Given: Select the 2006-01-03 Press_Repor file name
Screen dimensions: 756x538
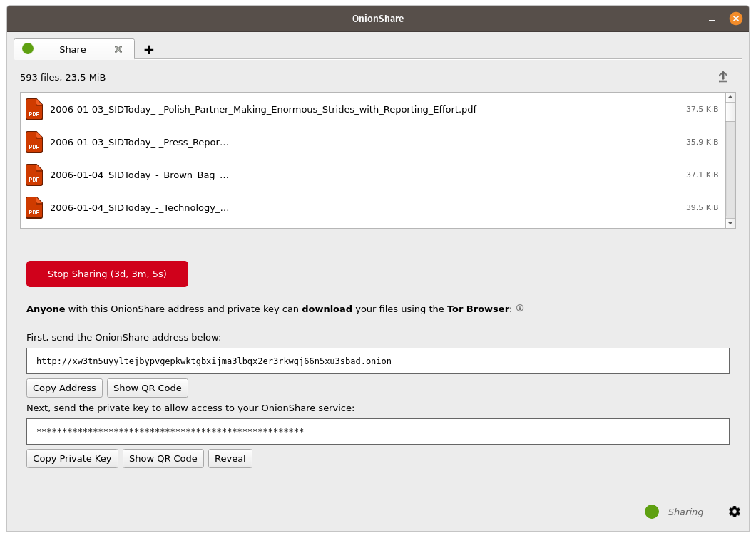Looking at the screenshot, I should tap(139, 142).
